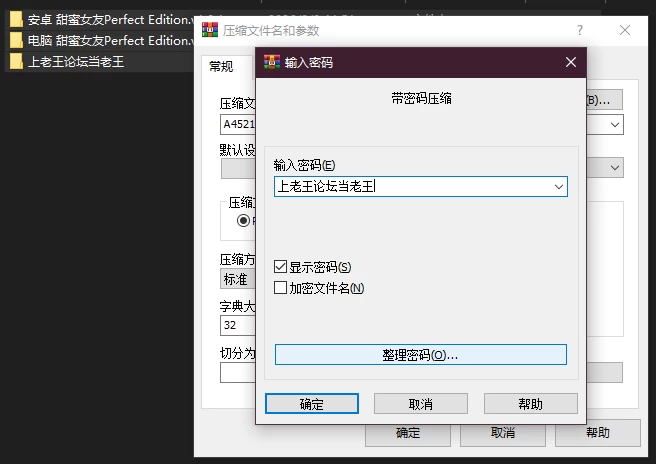This screenshot has width=656, height=464.
Task: Select the radio button under 压缩 format group
Action: (243, 220)
